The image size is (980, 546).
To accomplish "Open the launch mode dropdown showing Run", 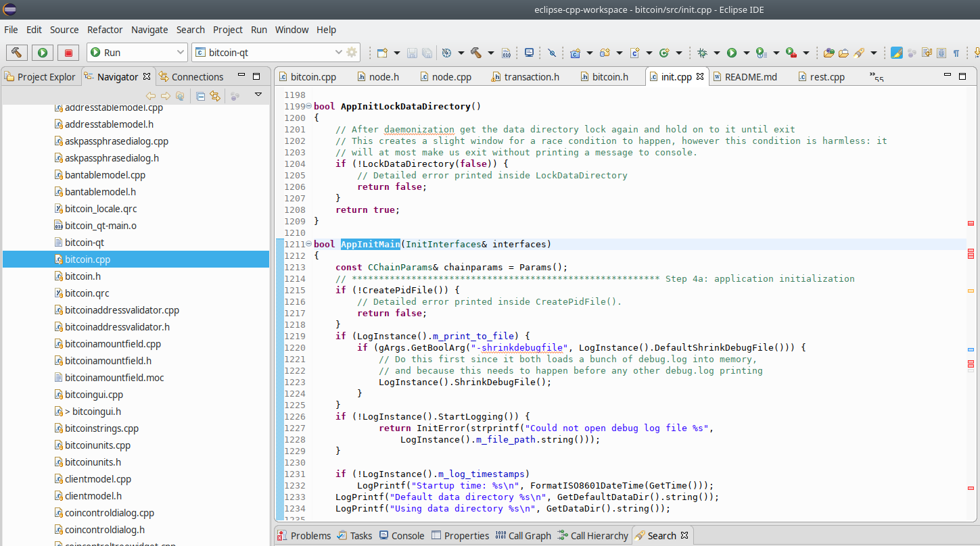I will [137, 52].
